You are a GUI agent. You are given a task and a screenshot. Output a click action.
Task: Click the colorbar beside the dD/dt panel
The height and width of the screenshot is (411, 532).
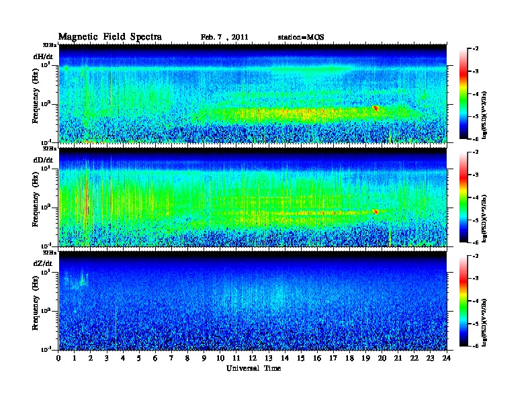(463, 197)
